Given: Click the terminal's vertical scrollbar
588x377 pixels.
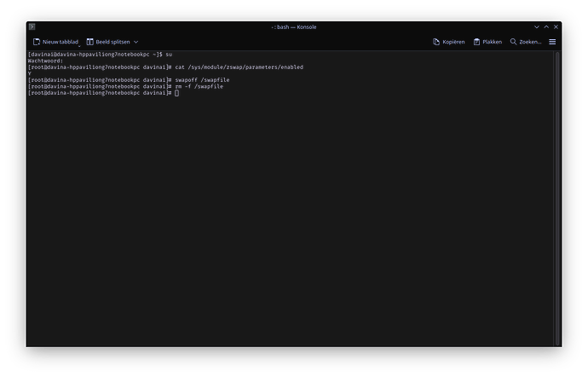Looking at the screenshot, I should (557, 196).
